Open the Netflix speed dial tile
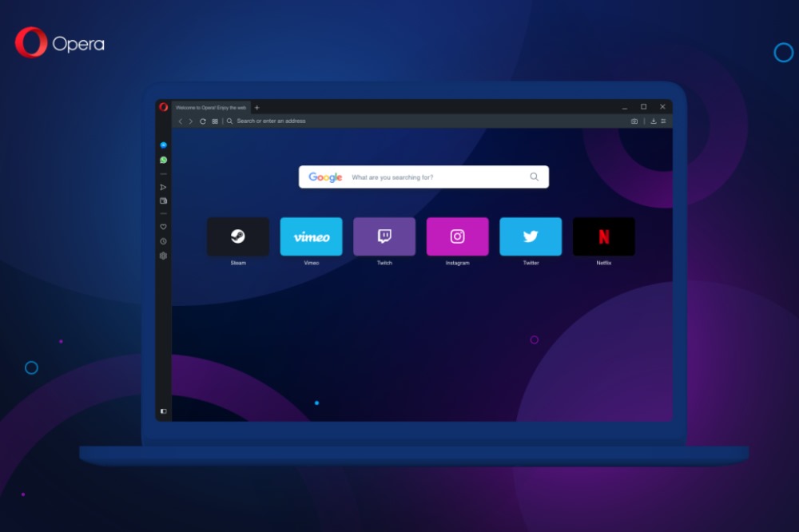 [604, 236]
